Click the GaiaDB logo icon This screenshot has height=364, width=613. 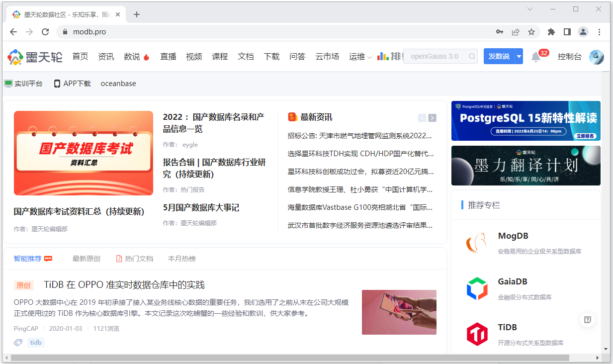(x=477, y=288)
